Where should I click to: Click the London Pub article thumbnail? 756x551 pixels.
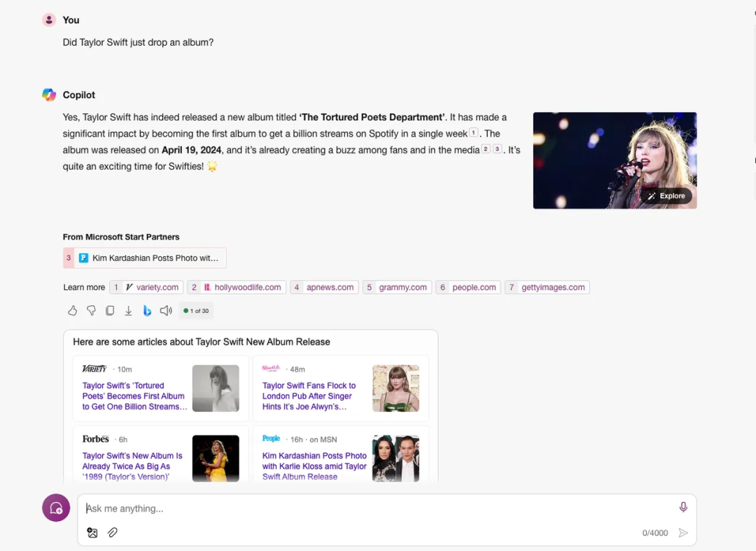click(x=395, y=388)
